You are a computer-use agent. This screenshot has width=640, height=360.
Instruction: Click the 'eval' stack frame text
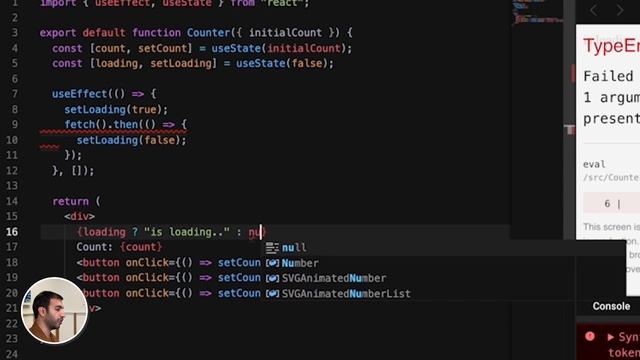coord(594,164)
